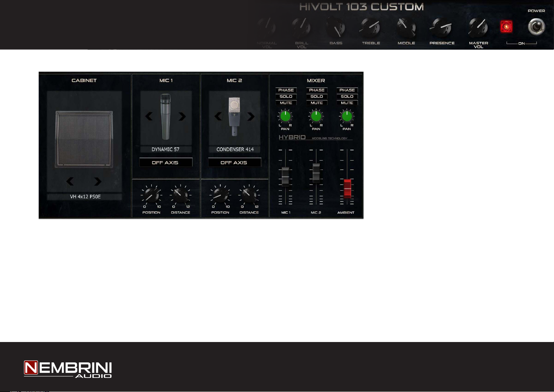554x392 pixels.
Task: Toggle SOLO for Mic 2 channel
Action: tap(317, 96)
